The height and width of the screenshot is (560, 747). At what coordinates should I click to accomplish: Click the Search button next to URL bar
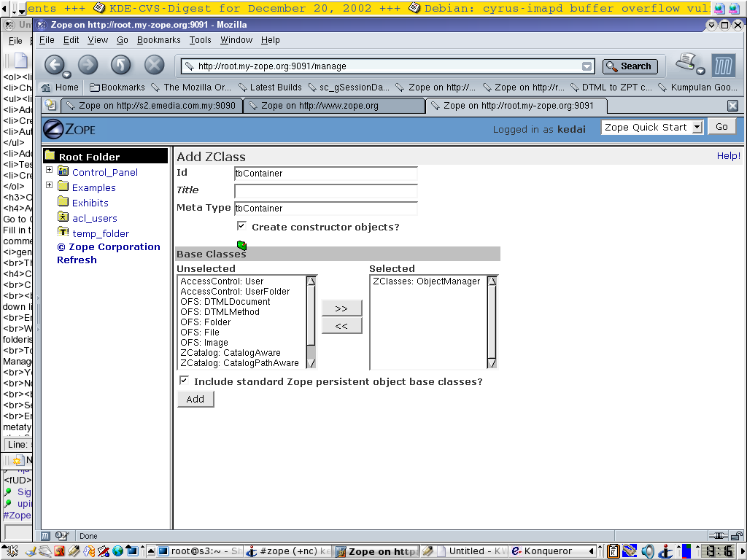point(630,66)
